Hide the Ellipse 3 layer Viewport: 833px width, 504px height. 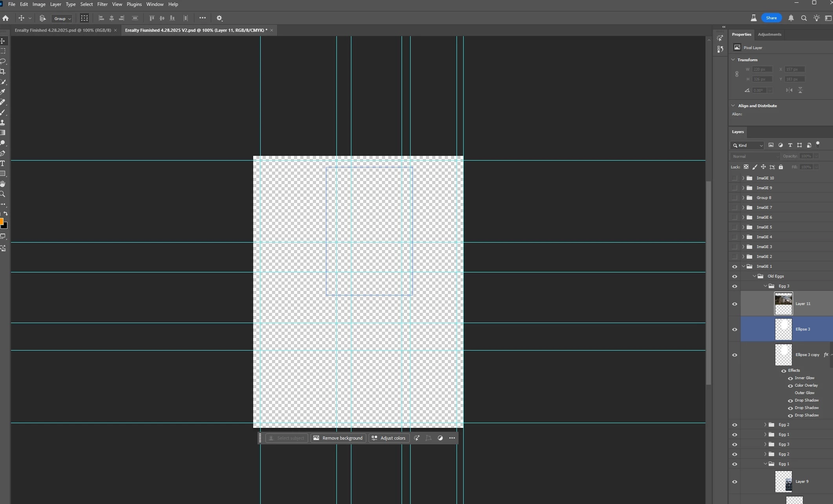coord(734,329)
